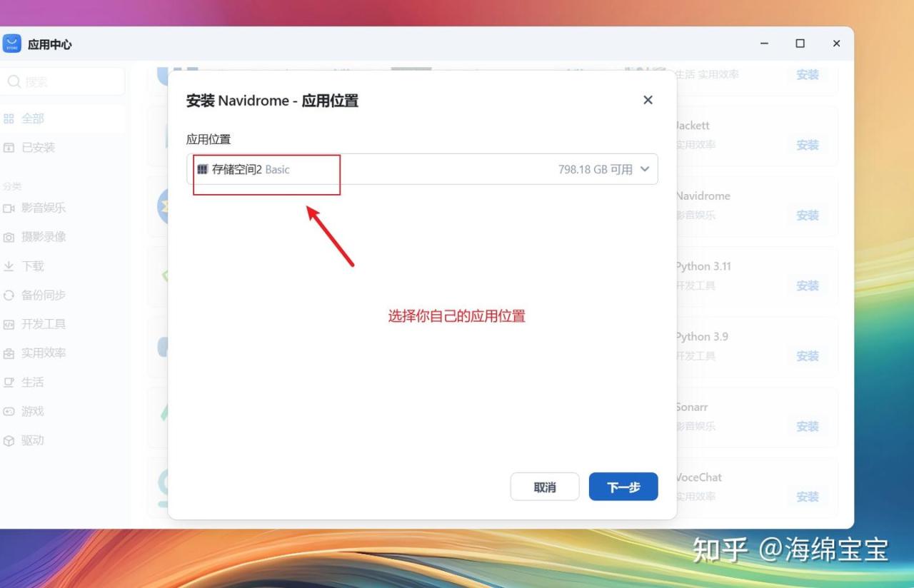Click the 下载 arrow icon
Image resolution: width=914 pixels, height=588 pixels.
(x=9, y=266)
